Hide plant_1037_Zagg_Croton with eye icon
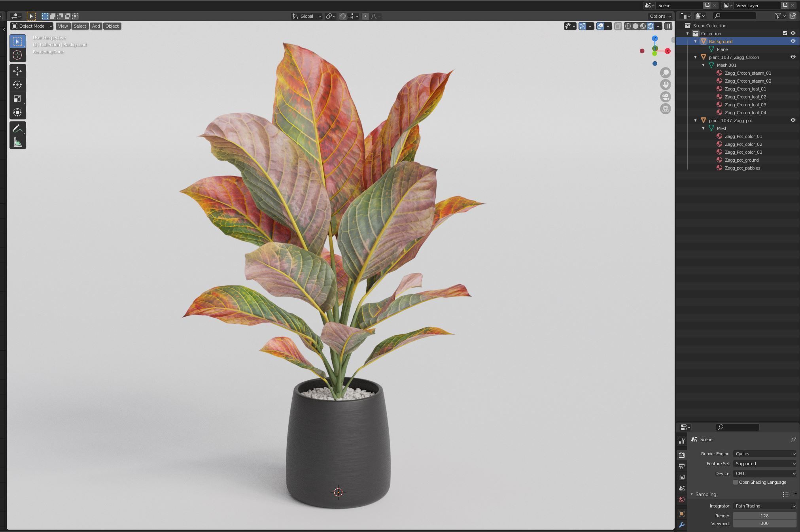This screenshot has height=532, width=800. [793, 57]
